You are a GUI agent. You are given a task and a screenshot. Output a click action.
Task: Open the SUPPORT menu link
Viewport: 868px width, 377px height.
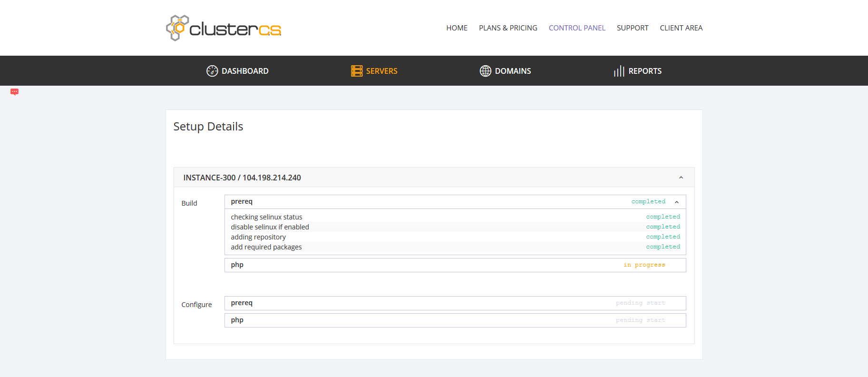[x=633, y=28]
